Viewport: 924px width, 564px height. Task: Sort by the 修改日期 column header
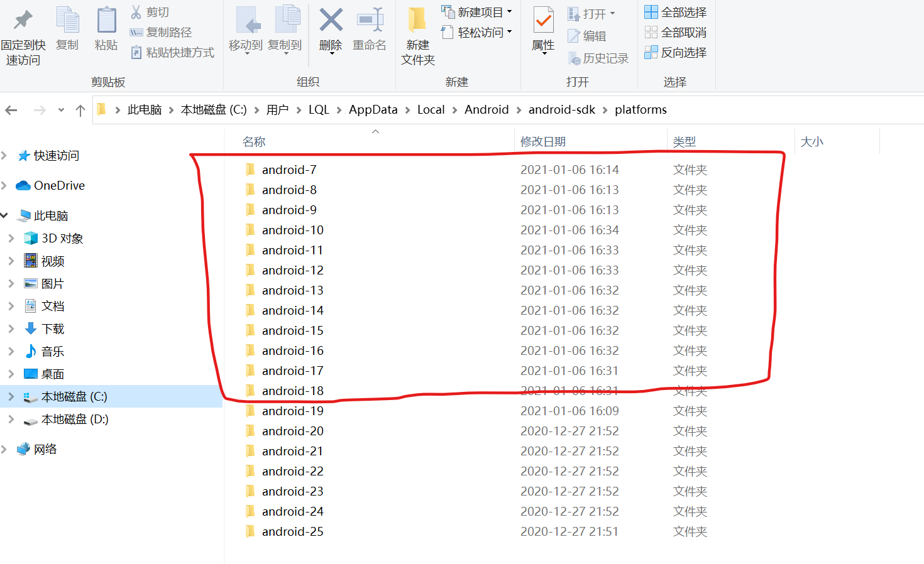[543, 141]
